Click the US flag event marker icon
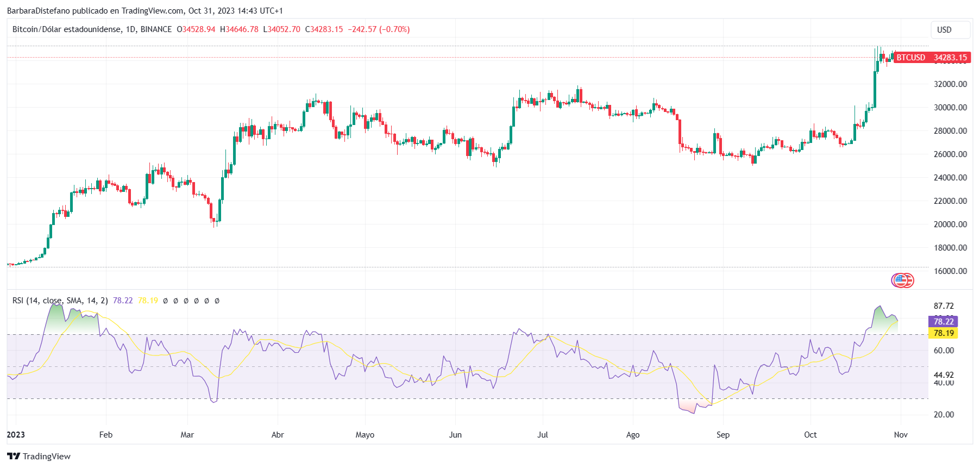This screenshot has width=980, height=468. (x=902, y=280)
